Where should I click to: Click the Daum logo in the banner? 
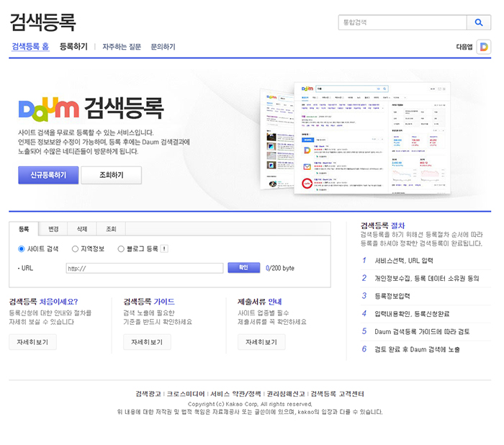pyautogui.click(x=48, y=109)
